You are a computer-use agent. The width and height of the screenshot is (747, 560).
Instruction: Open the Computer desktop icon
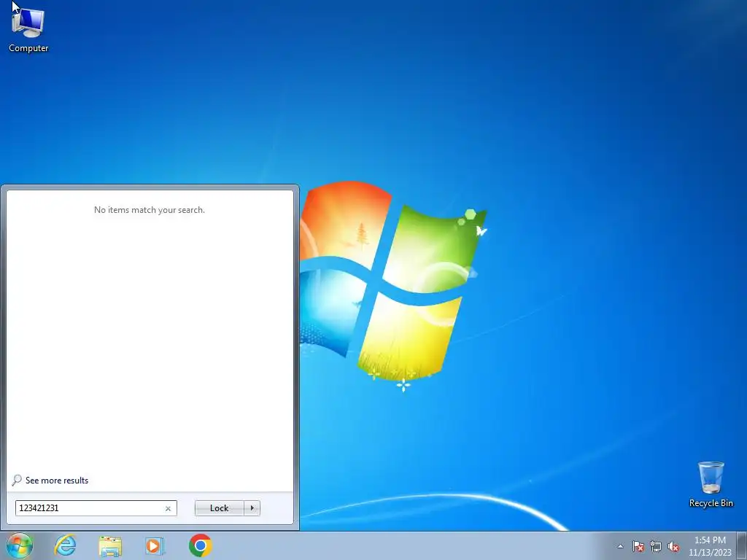pyautogui.click(x=28, y=31)
